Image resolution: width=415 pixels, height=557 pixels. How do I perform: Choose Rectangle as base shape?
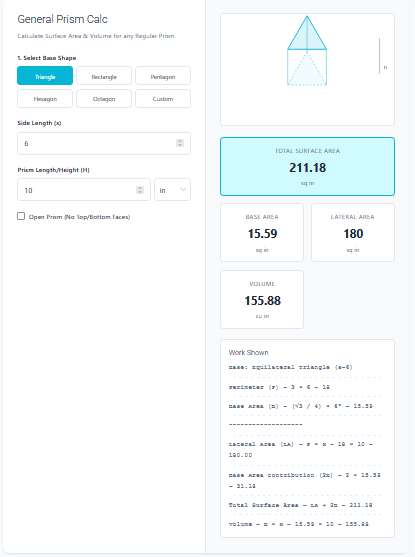coord(104,76)
